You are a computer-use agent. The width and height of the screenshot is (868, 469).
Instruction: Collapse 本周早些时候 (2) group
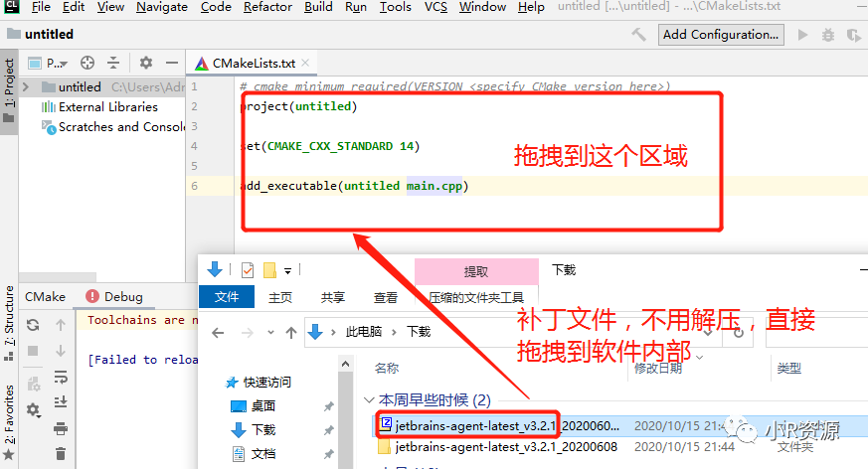(369, 399)
